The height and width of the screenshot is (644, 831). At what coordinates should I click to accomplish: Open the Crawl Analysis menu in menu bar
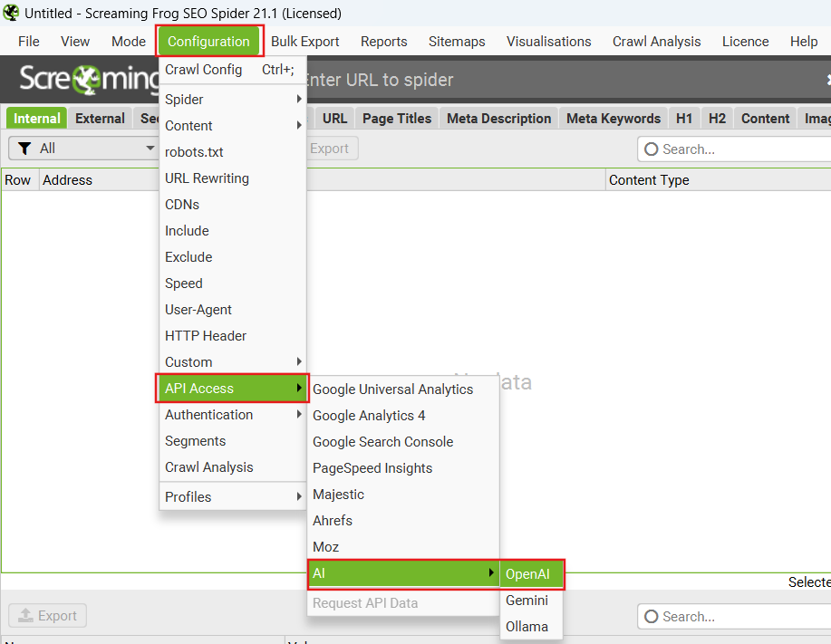657,42
